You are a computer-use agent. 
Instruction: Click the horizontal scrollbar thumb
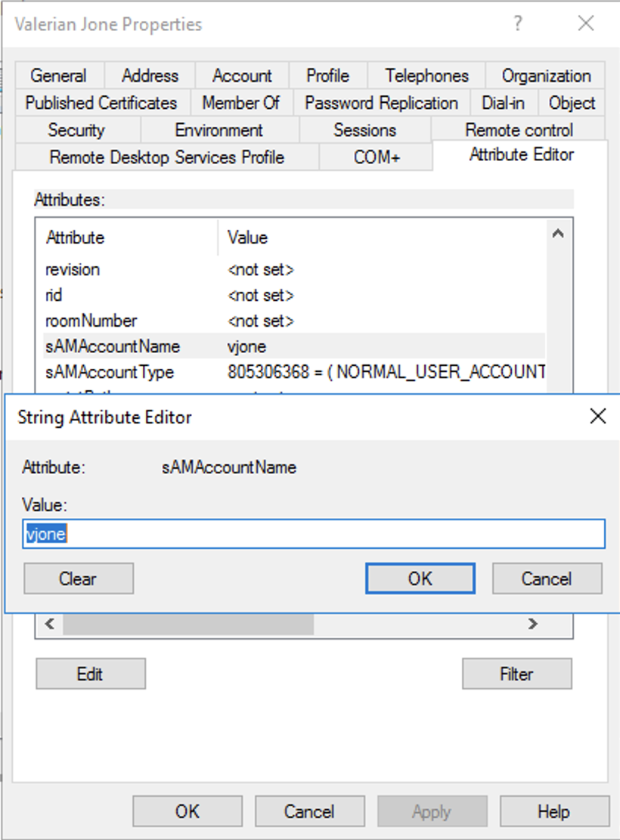point(188,624)
